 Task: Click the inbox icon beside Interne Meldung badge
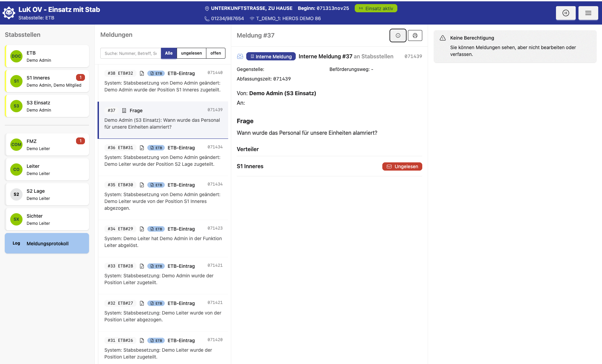pyautogui.click(x=240, y=56)
